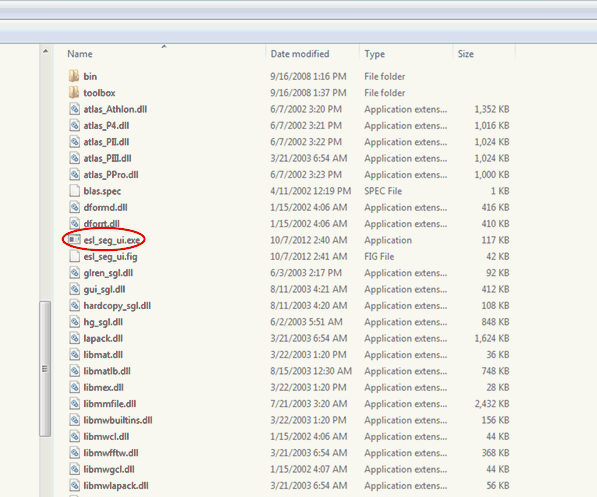Select the esl_seg_ui.exe application icon
The image size is (597, 497).
click(x=74, y=240)
